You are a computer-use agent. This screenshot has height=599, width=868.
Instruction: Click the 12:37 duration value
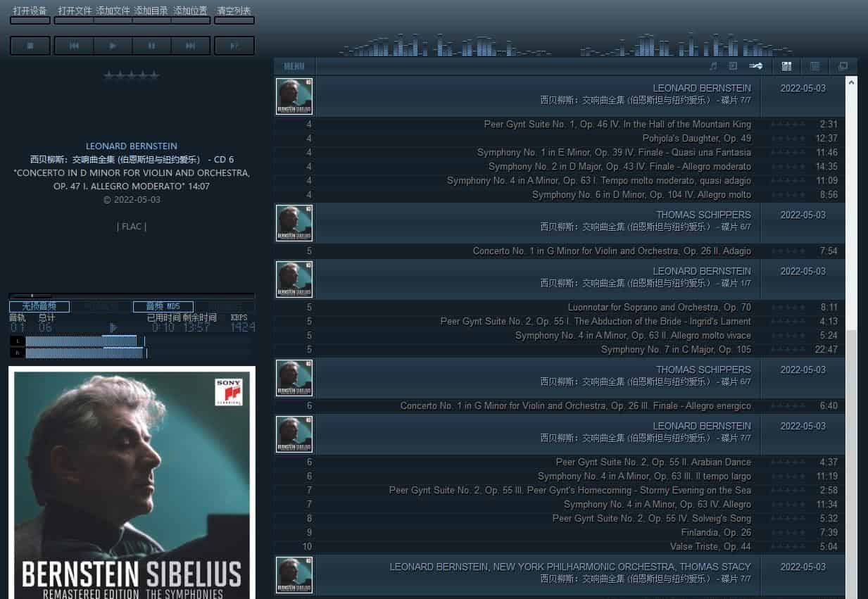click(826, 139)
